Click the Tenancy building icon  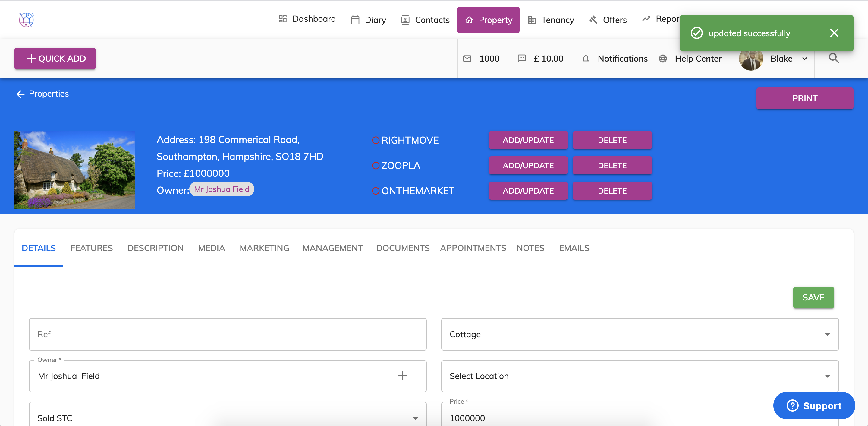point(532,20)
